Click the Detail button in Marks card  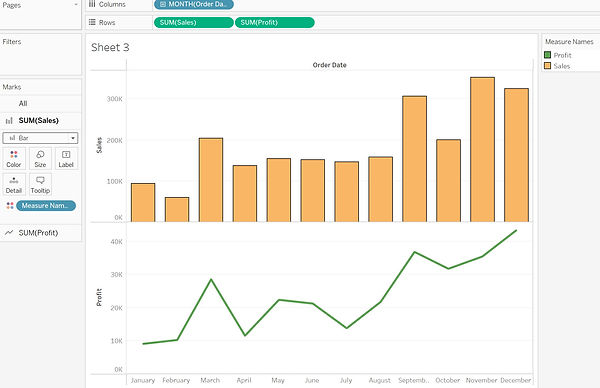[x=14, y=184]
